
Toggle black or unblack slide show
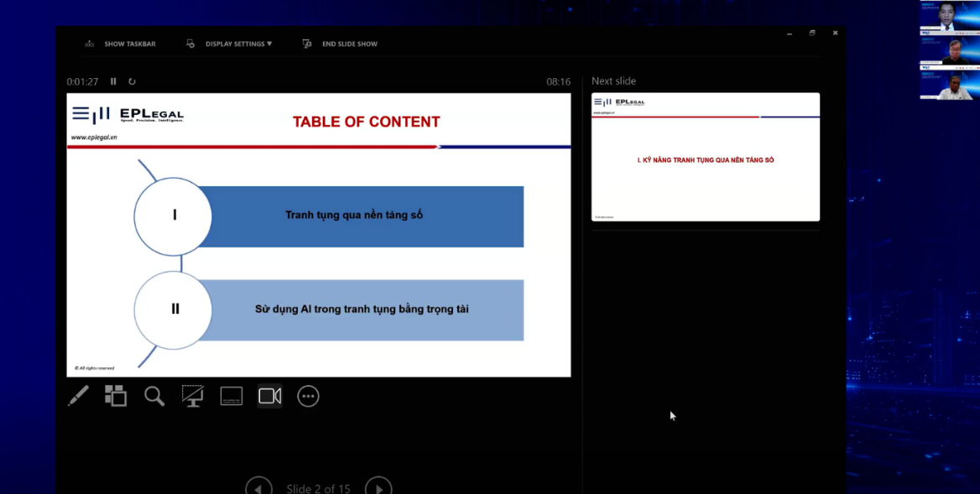[x=193, y=396]
